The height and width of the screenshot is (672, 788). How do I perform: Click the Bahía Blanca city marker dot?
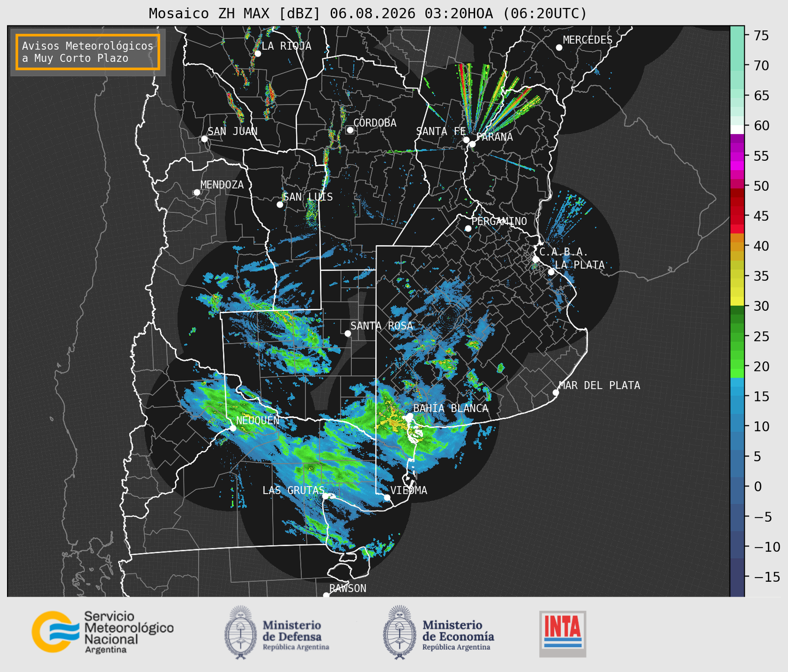(x=410, y=416)
